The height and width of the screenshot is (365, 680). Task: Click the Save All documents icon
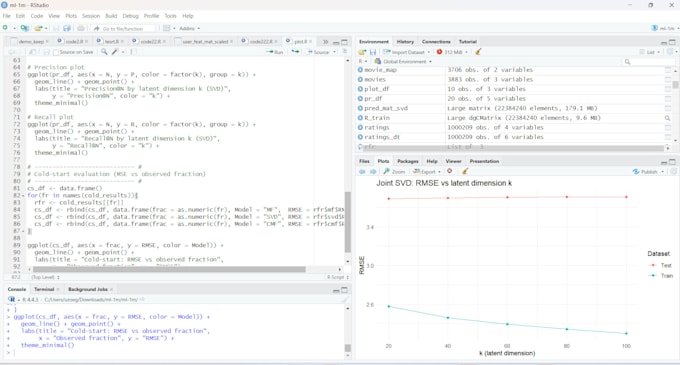67,28
